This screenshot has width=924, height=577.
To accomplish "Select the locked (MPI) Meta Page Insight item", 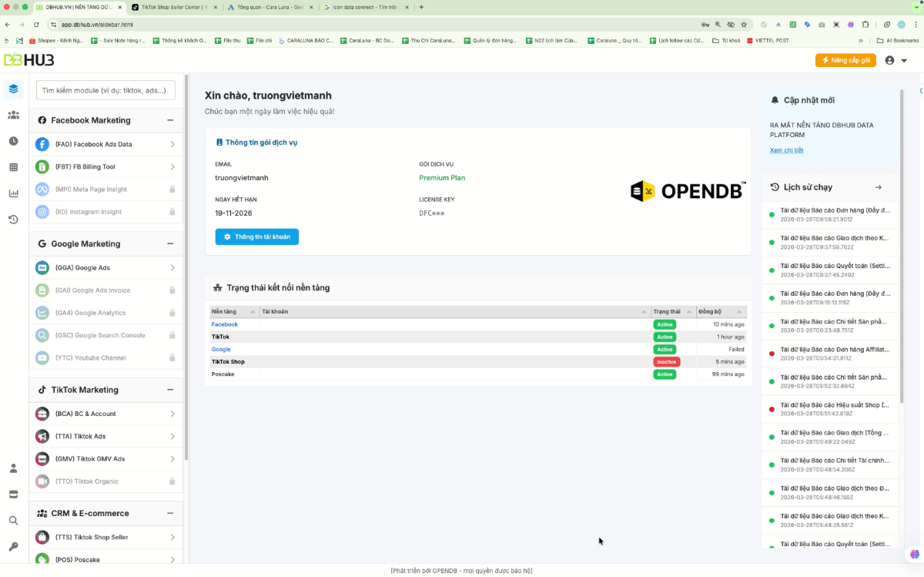I will (x=106, y=189).
